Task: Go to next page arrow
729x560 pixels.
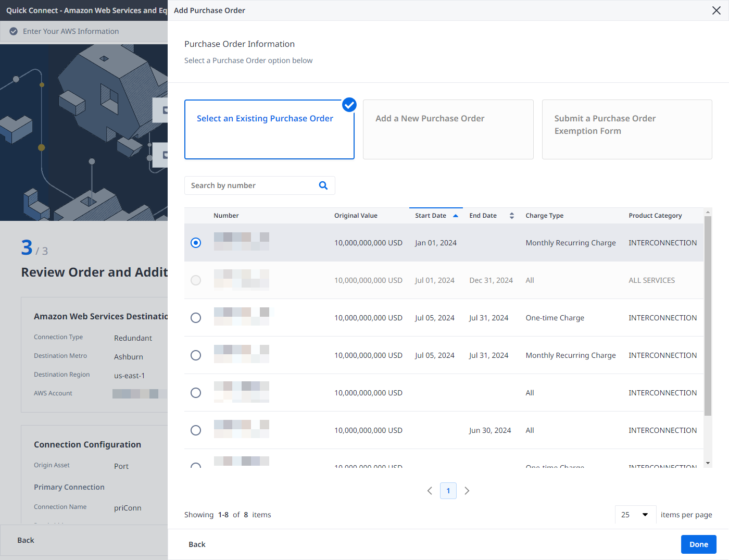Action: [467, 491]
